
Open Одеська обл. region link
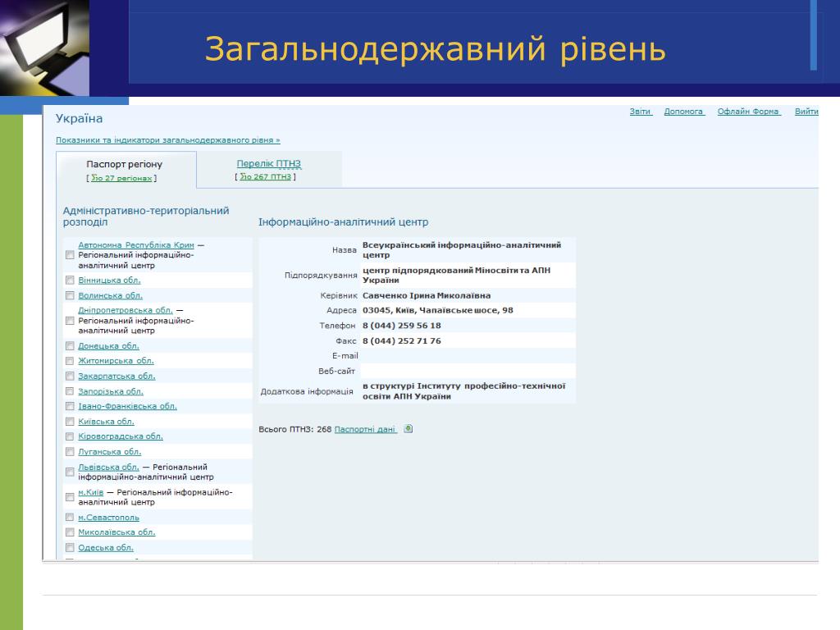click(106, 547)
